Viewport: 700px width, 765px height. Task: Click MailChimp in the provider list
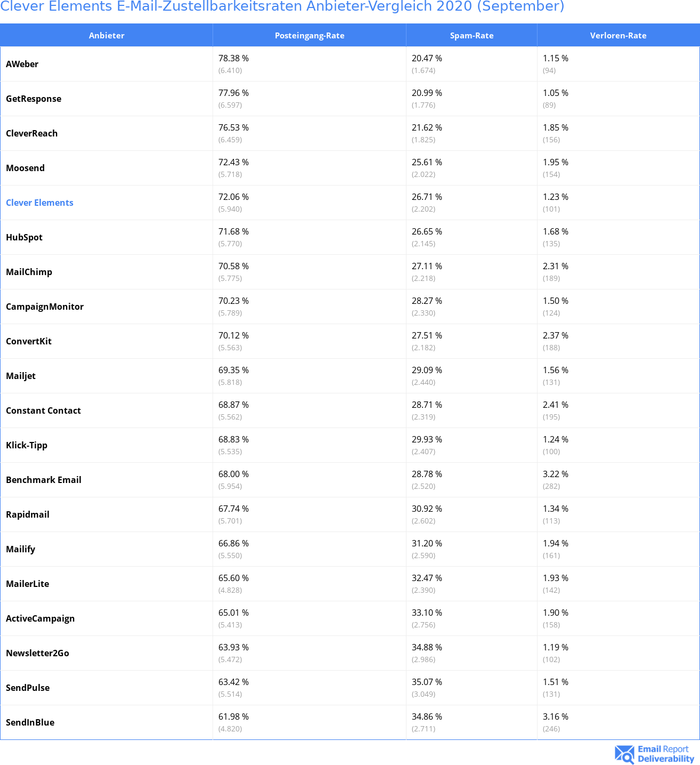point(29,272)
